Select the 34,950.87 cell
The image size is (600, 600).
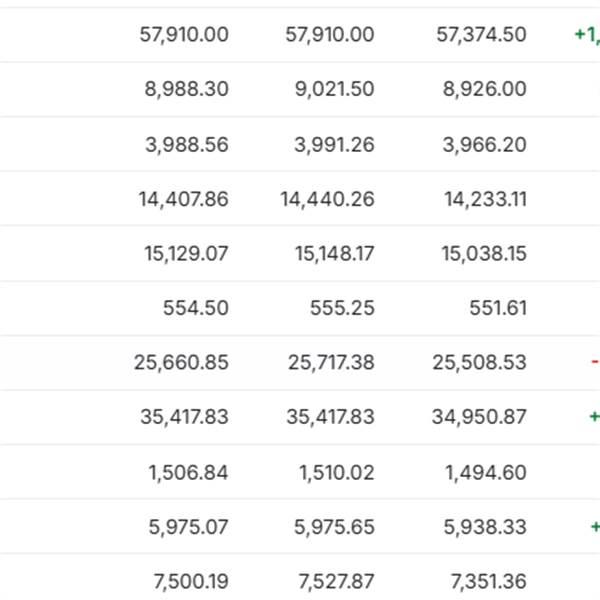479,417
